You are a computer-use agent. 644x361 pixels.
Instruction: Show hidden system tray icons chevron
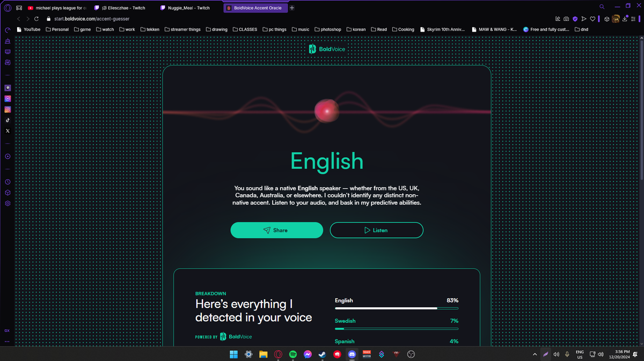pos(535,355)
